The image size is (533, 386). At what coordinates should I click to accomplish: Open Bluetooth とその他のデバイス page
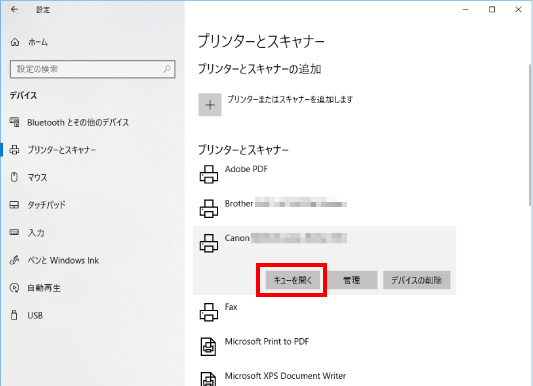78,122
